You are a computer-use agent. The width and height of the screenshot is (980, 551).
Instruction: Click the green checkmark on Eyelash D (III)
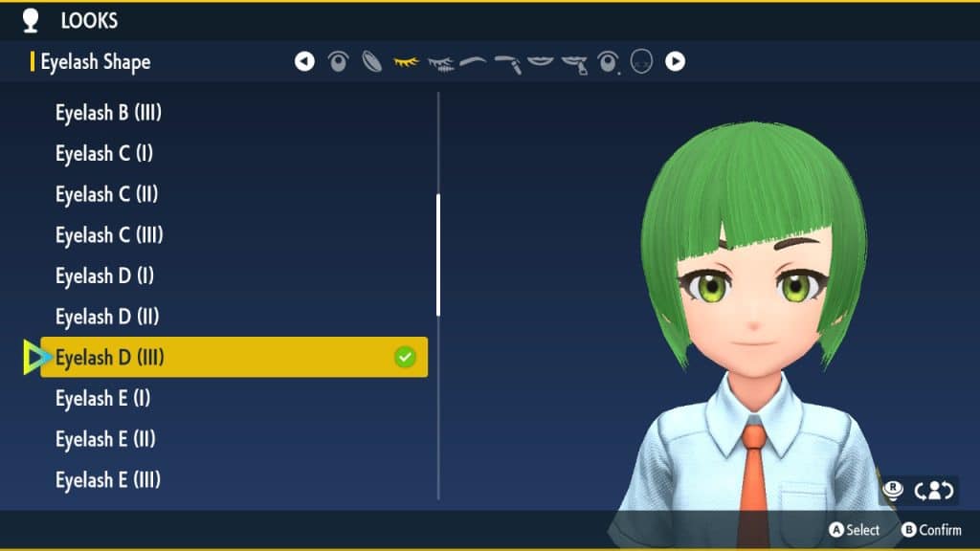405,357
